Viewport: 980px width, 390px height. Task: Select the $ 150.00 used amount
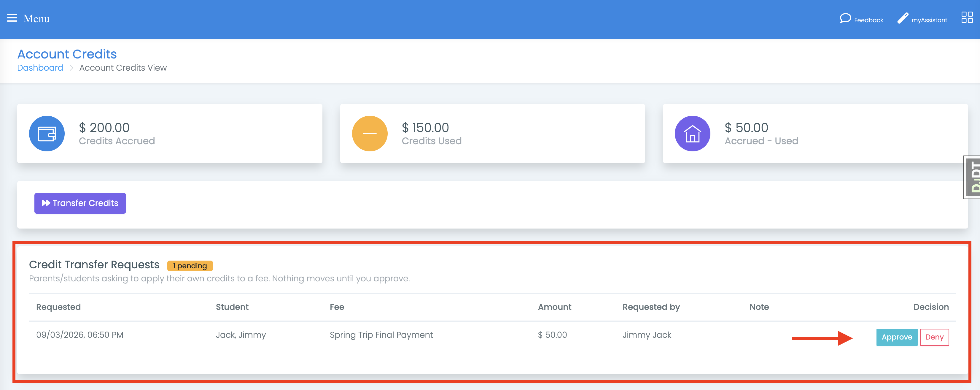(425, 128)
